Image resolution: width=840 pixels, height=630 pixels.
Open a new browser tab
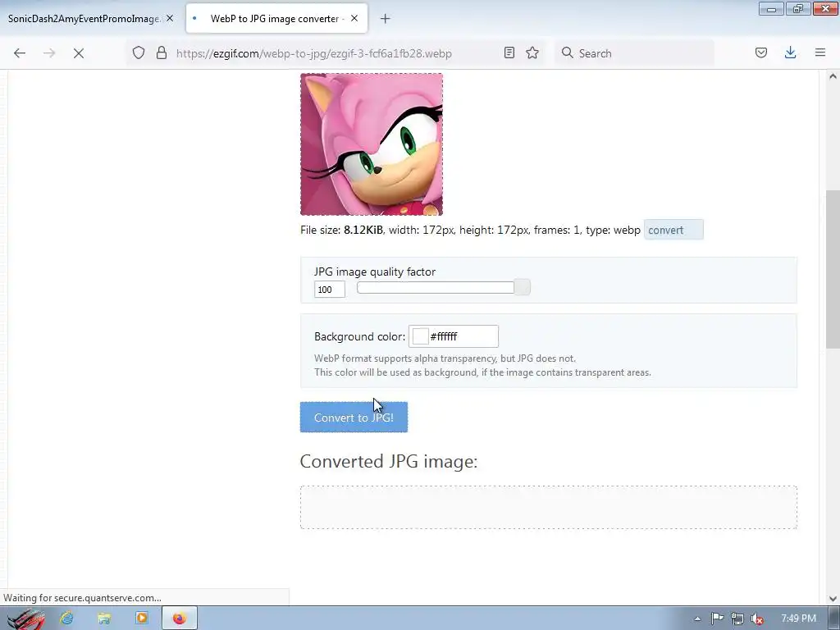386,19
